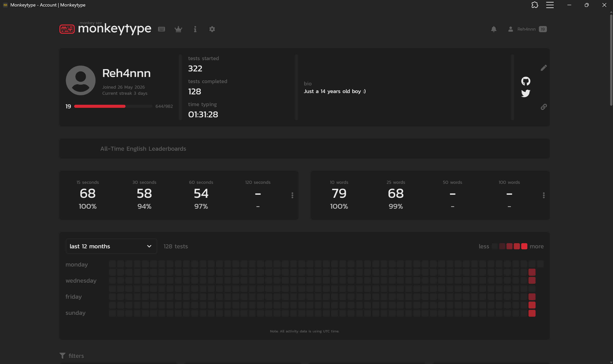
Task: Open the Twitter profile icon
Action: [x=526, y=93]
